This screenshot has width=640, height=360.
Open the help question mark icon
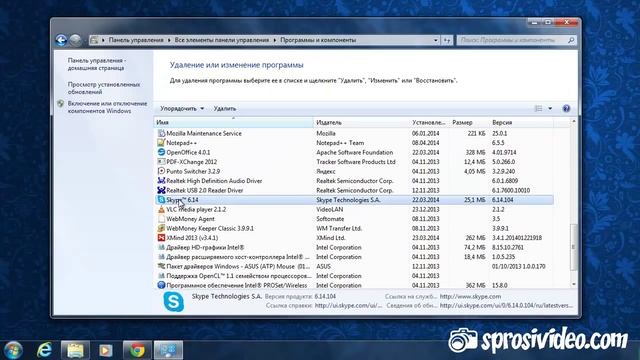566,109
